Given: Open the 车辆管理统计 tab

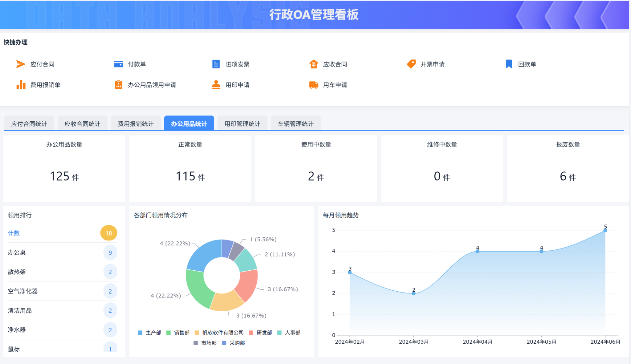Looking at the screenshot, I should pyautogui.click(x=295, y=124).
